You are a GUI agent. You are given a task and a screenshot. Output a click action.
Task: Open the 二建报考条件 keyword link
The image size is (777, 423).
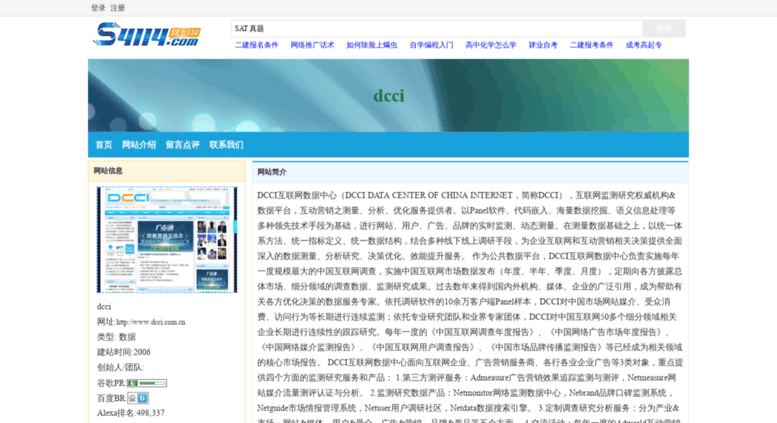[x=592, y=45]
